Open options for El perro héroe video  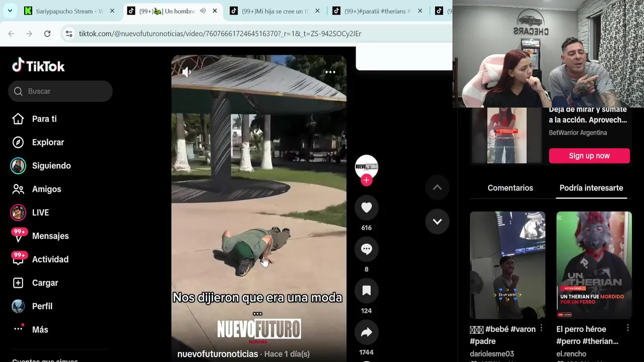pos(628,328)
